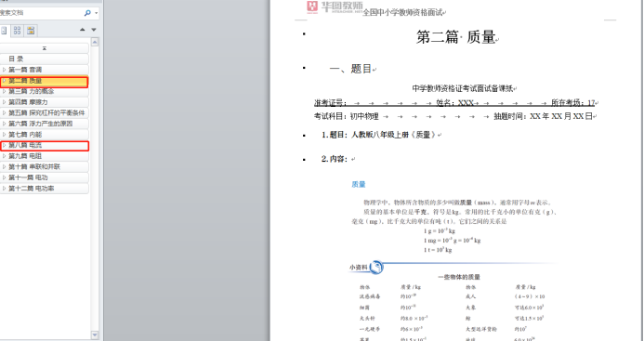The width and height of the screenshot is (644, 341).
Task: Go to previous heading with up triangle
Action: click(x=83, y=30)
